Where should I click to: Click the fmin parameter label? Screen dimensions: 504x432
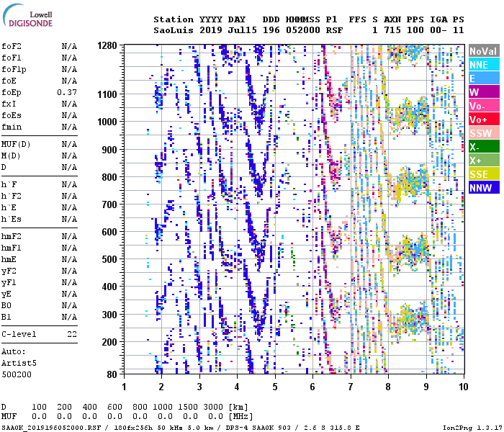tap(12, 127)
